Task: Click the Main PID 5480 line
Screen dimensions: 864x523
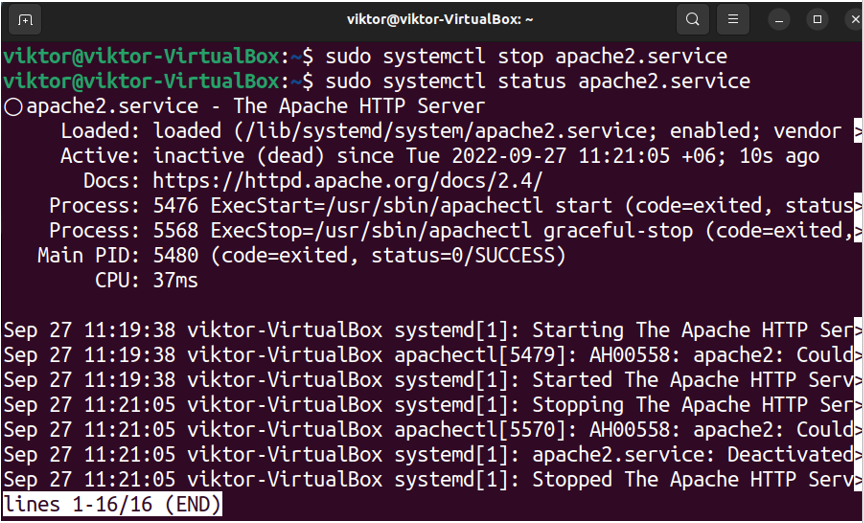Action: coord(302,256)
